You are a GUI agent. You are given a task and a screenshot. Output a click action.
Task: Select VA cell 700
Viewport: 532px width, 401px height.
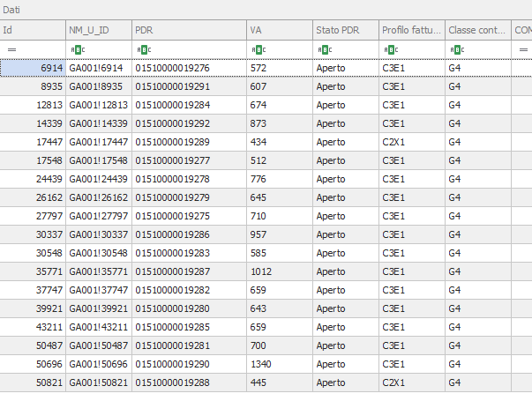tap(280, 345)
